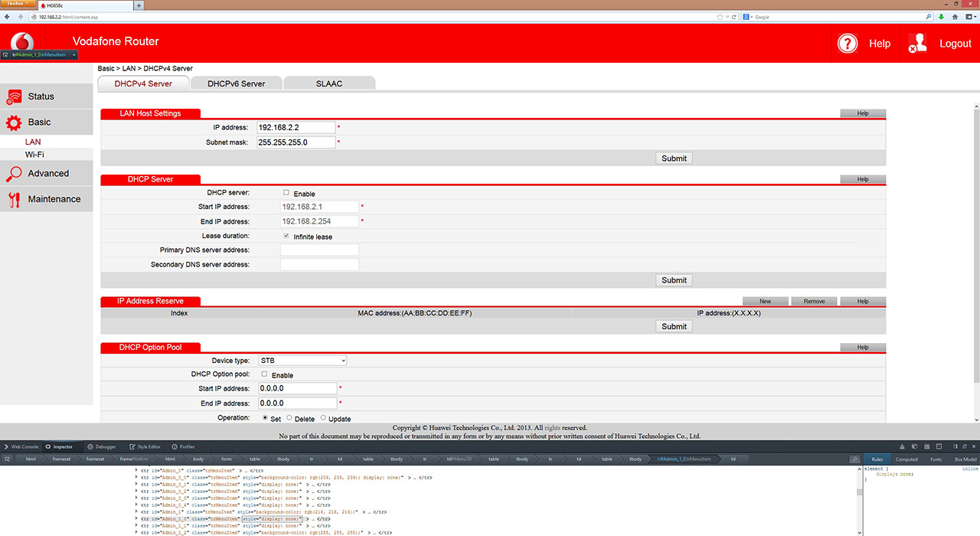
Task: Click the search magnifier in the Google box
Action: tap(929, 16)
